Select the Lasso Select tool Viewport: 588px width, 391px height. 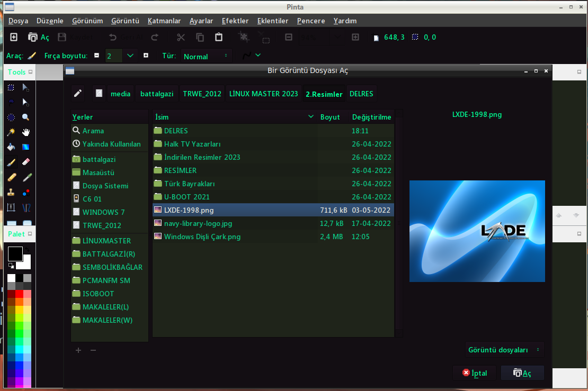pyautogui.click(x=11, y=102)
